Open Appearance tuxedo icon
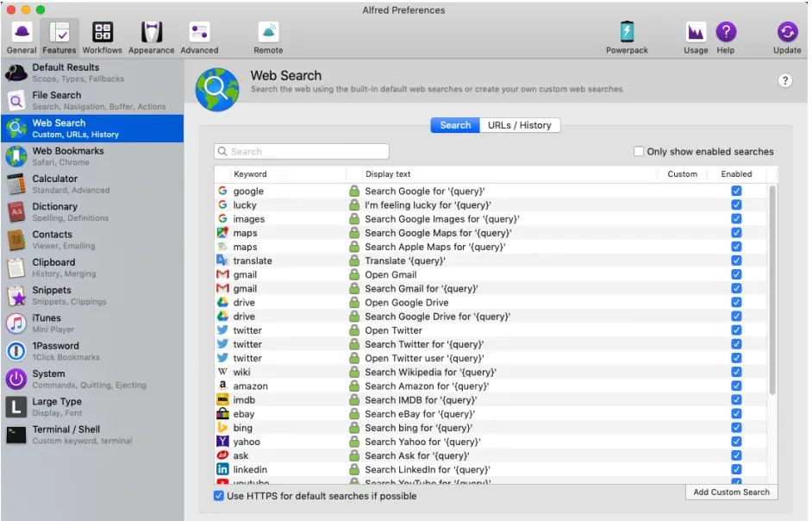 [x=151, y=32]
